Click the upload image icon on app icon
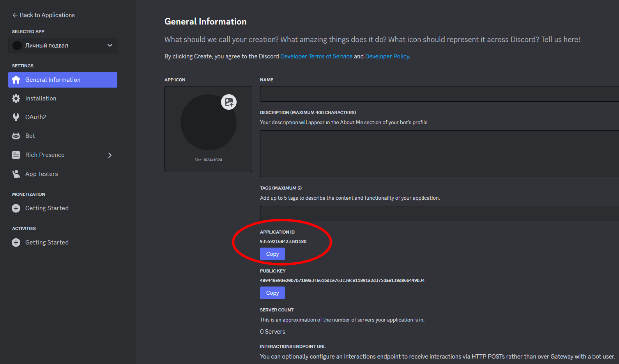This screenshot has height=364, width=619. tap(229, 102)
